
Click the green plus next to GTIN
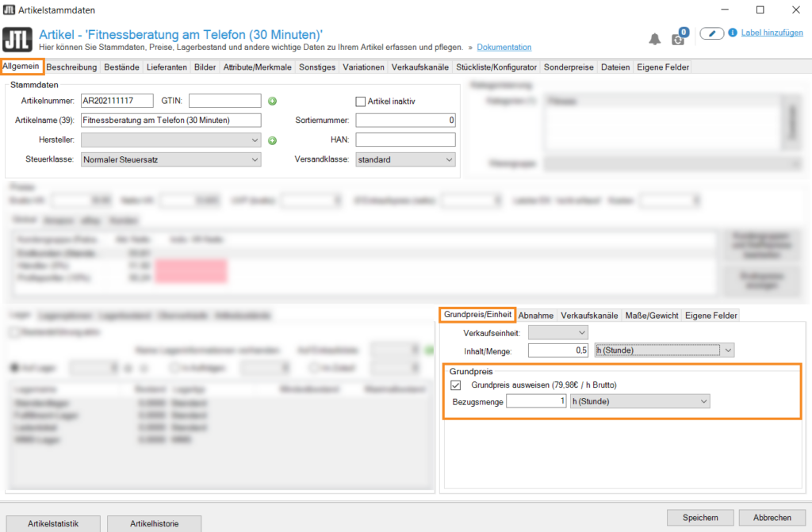(x=271, y=101)
